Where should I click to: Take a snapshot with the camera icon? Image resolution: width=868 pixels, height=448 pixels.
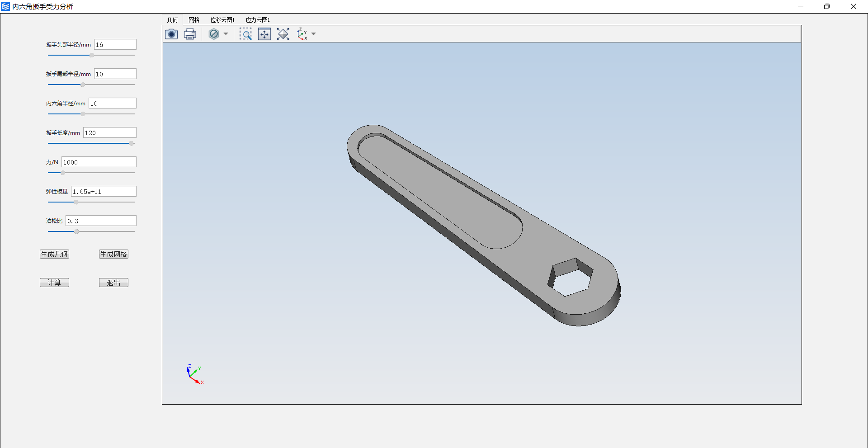coord(171,34)
